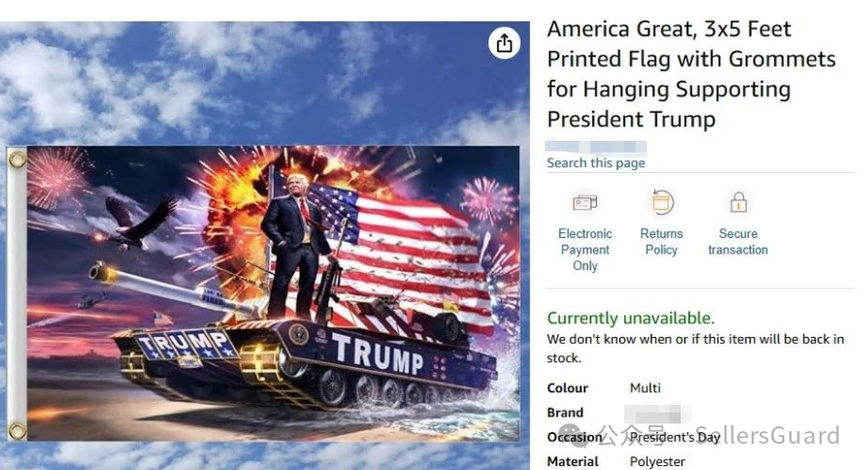Click the Colour attribute label

567,388
